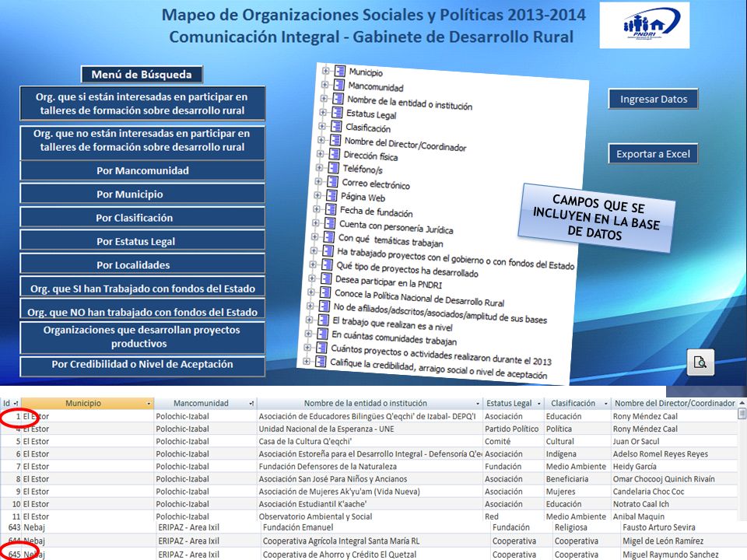This screenshot has width=747, height=560.
Task: Click the Fecha de fundación field icon
Action: [x=330, y=209]
